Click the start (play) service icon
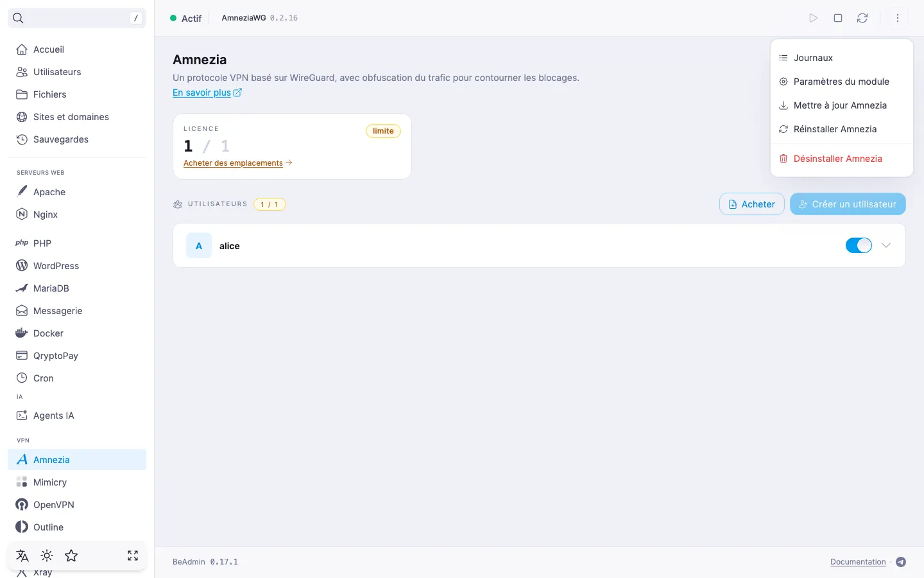The image size is (924, 578). [814, 18]
